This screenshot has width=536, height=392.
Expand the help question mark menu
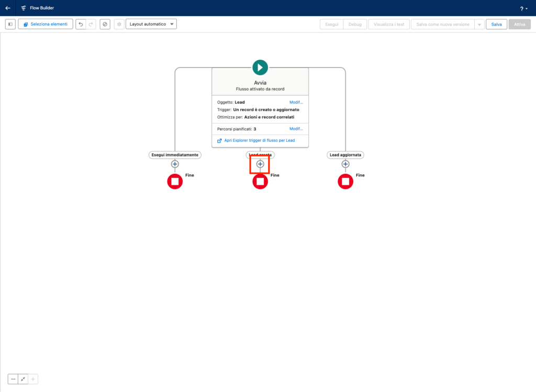click(523, 8)
